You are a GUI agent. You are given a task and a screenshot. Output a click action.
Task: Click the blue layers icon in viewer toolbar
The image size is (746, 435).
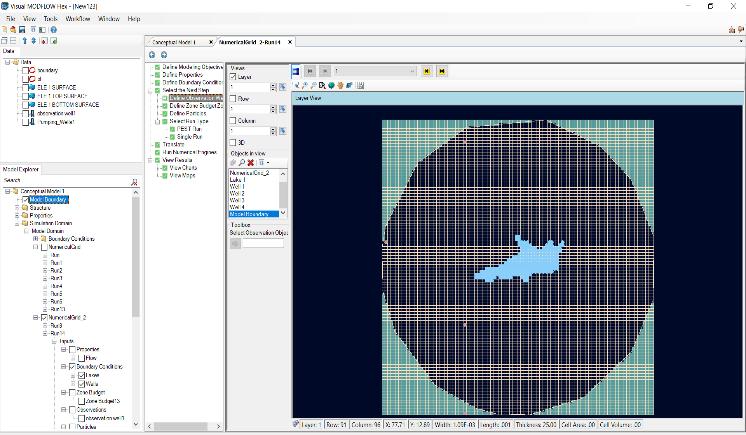coord(350,86)
